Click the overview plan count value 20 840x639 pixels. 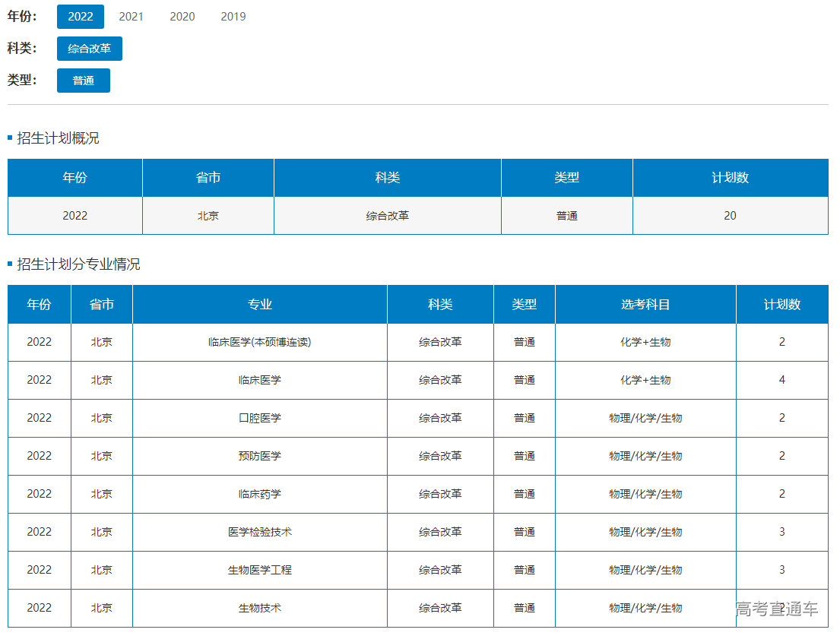click(730, 216)
